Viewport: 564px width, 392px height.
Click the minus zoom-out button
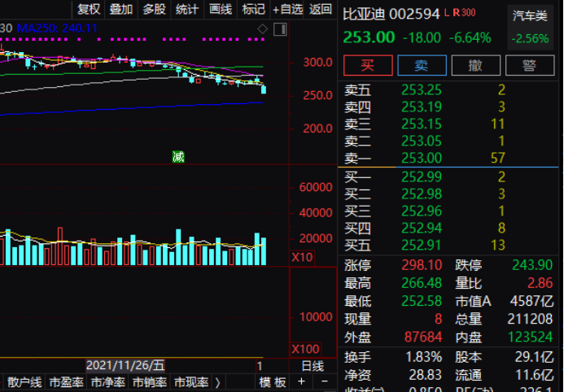tap(325, 381)
